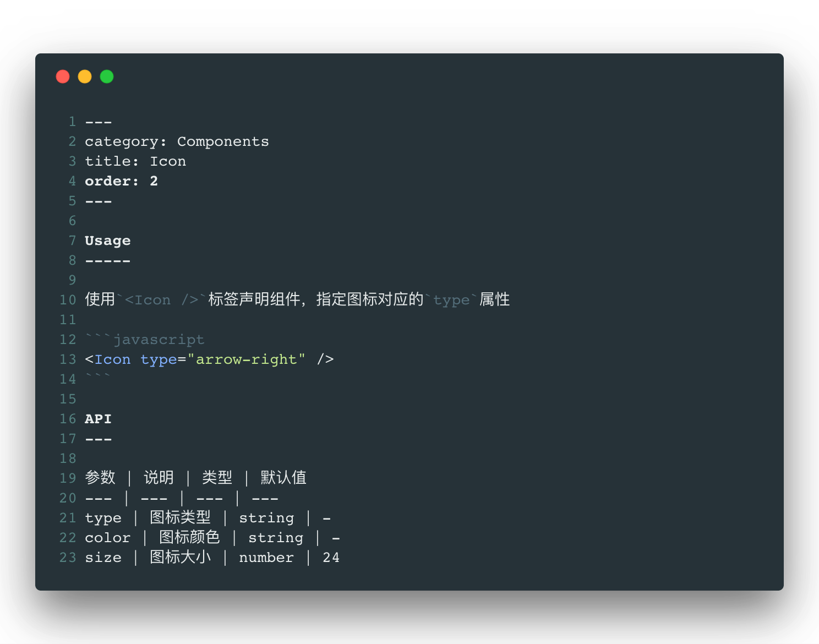Image resolution: width=819 pixels, height=644 pixels.
Task: Select the table header row with 参数
Action: pyautogui.click(x=100, y=478)
